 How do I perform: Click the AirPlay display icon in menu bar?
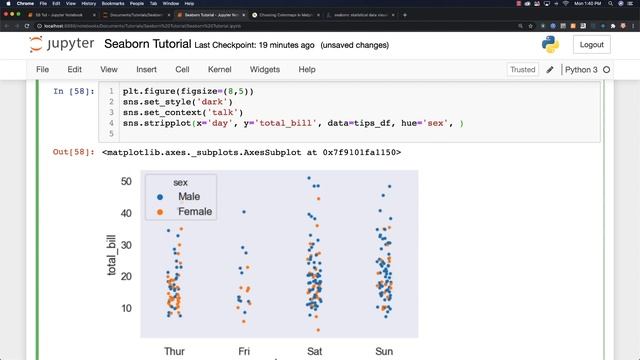coord(547,3)
